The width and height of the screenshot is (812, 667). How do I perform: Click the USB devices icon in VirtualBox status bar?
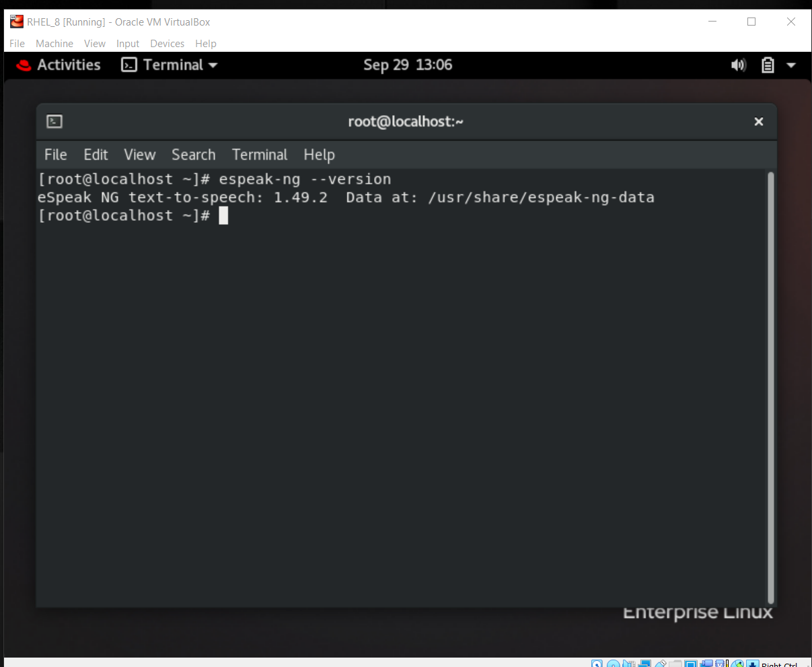coord(660,663)
